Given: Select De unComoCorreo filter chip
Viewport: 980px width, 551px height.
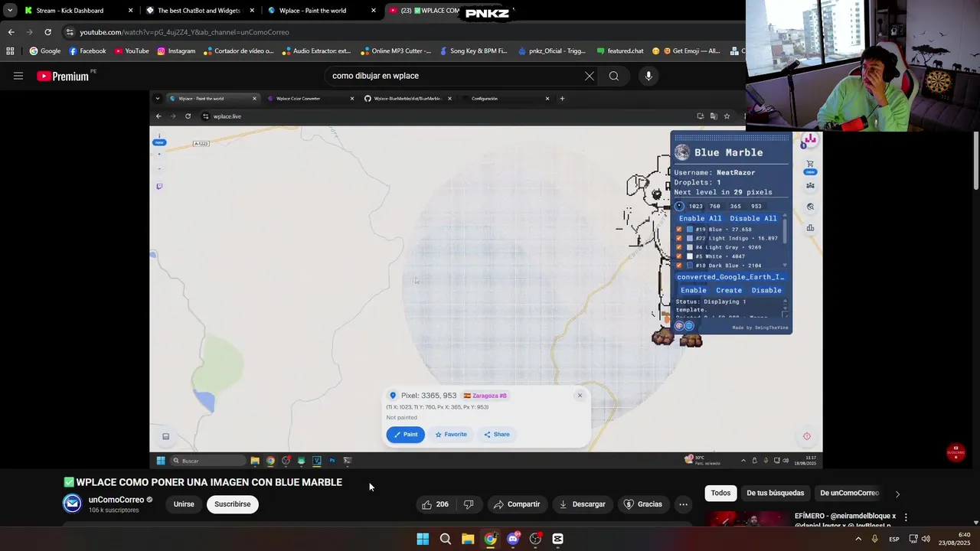Looking at the screenshot, I should point(849,493).
